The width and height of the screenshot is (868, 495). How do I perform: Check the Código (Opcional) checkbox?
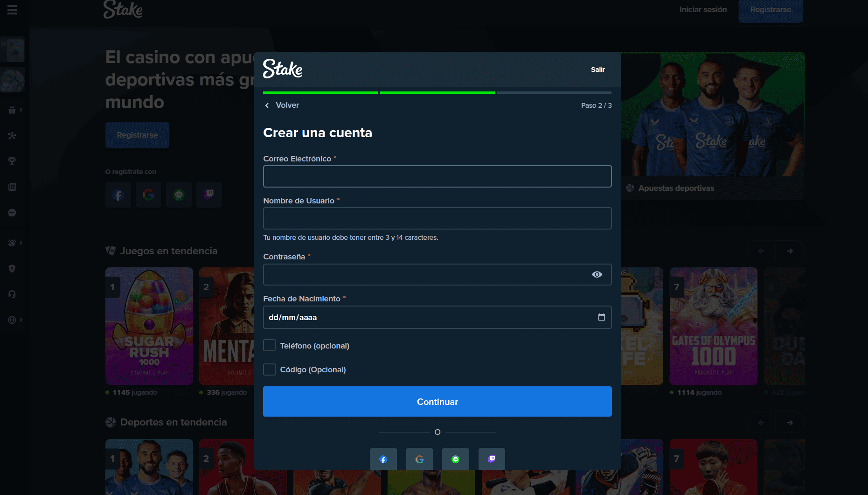269,370
